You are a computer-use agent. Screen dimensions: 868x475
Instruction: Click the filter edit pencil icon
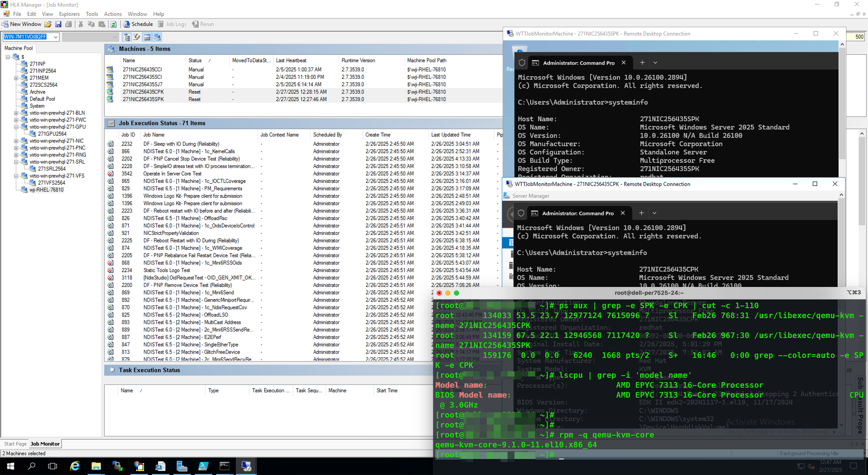pyautogui.click(x=137, y=37)
